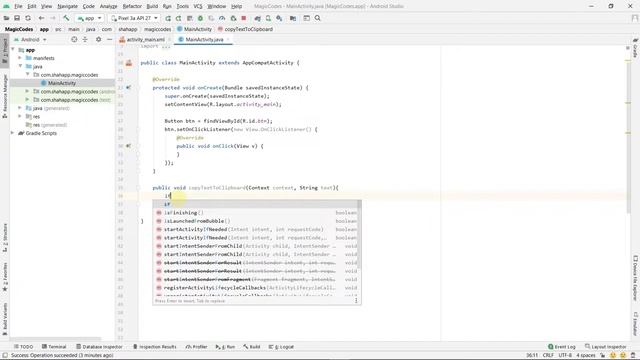Click the Open file toolbar icon

pos(7,18)
